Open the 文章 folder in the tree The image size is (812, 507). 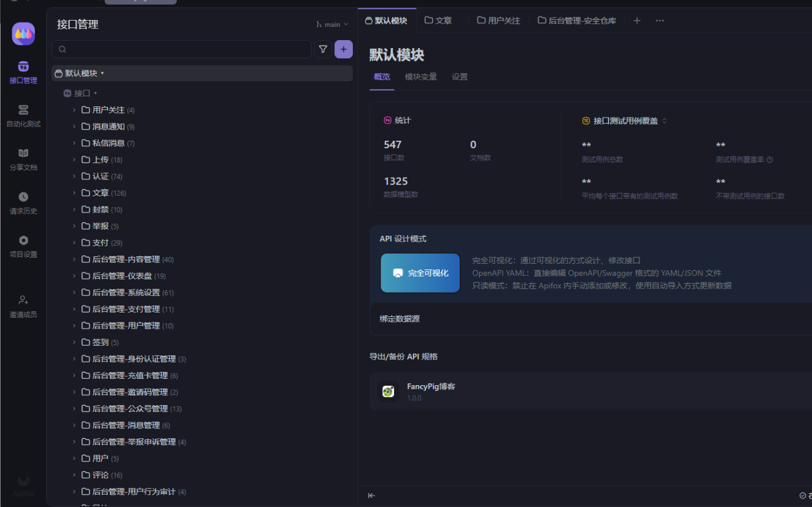101,193
